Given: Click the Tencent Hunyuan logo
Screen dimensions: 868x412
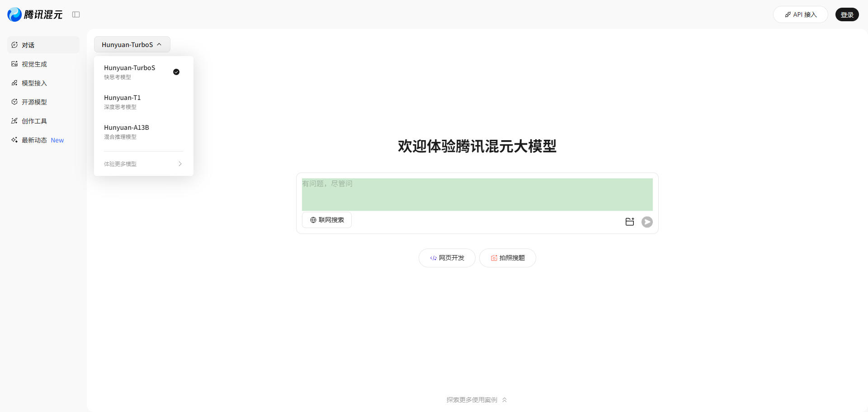Looking at the screenshot, I should 35,14.
